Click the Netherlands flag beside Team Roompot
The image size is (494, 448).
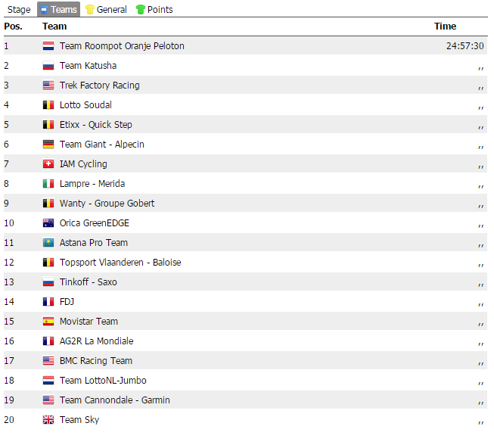pyautogui.click(x=48, y=46)
